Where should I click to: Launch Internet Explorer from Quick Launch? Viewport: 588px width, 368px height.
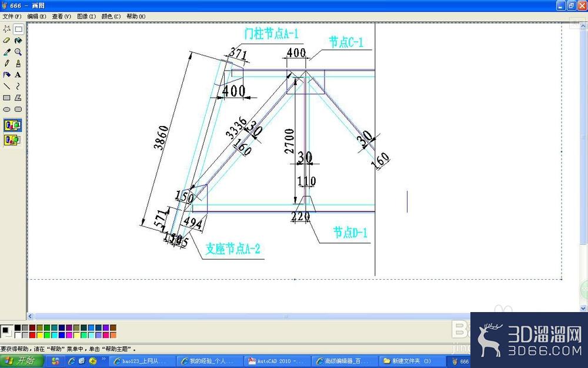71,362
